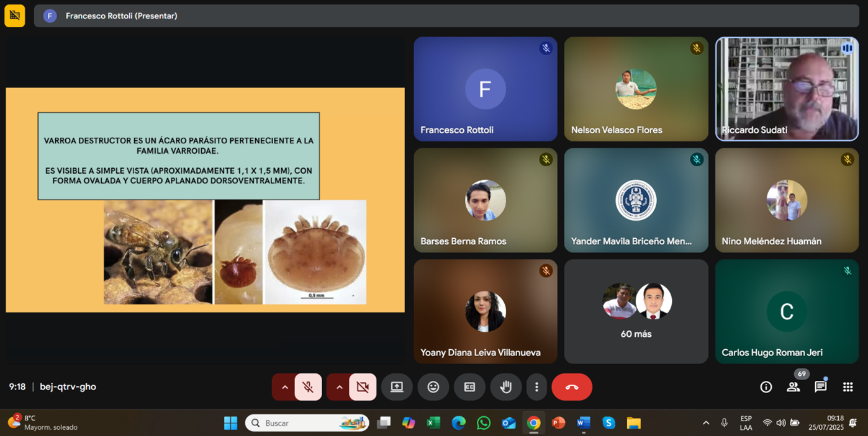Viewport: 868px width, 436px height.
Task: Open the emoji reactions button
Action: (433, 387)
